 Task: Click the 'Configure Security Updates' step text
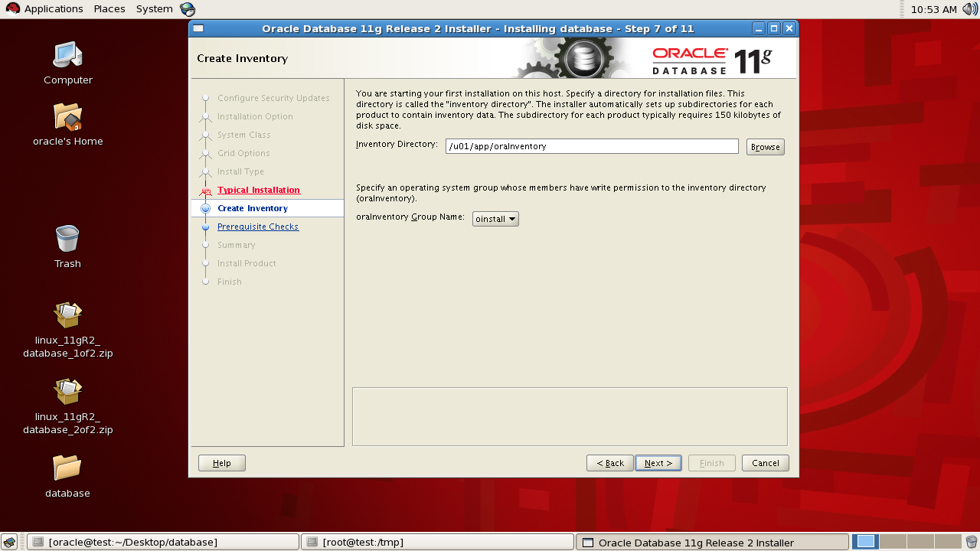coord(273,98)
